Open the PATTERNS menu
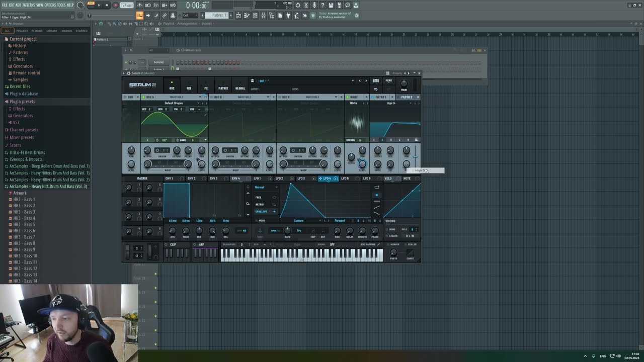This screenshot has height=362, width=644. tap(29, 5)
